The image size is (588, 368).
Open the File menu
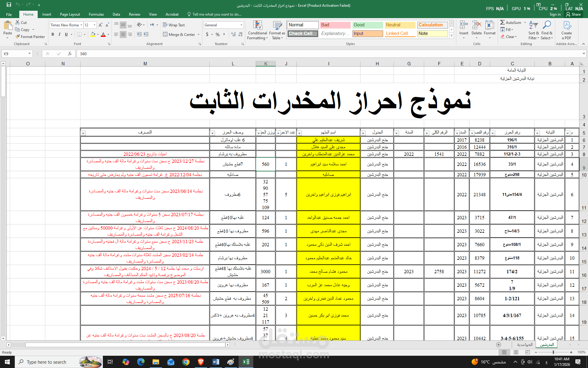pyautogui.click(x=9, y=14)
